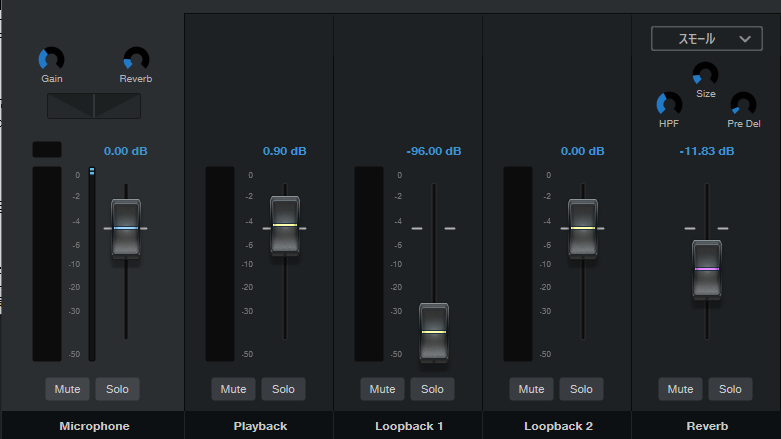Click the Reverb fader handle
This screenshot has height=439, width=781.
[707, 269]
